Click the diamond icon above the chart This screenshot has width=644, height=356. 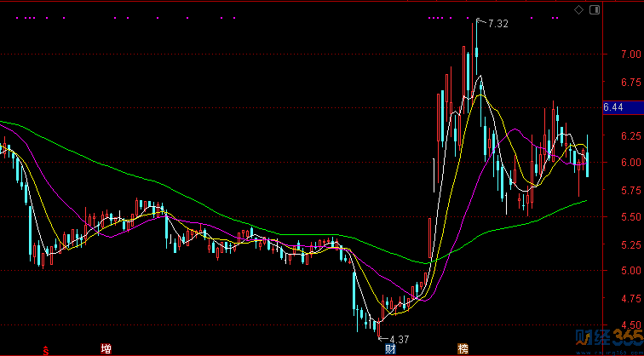click(x=578, y=10)
